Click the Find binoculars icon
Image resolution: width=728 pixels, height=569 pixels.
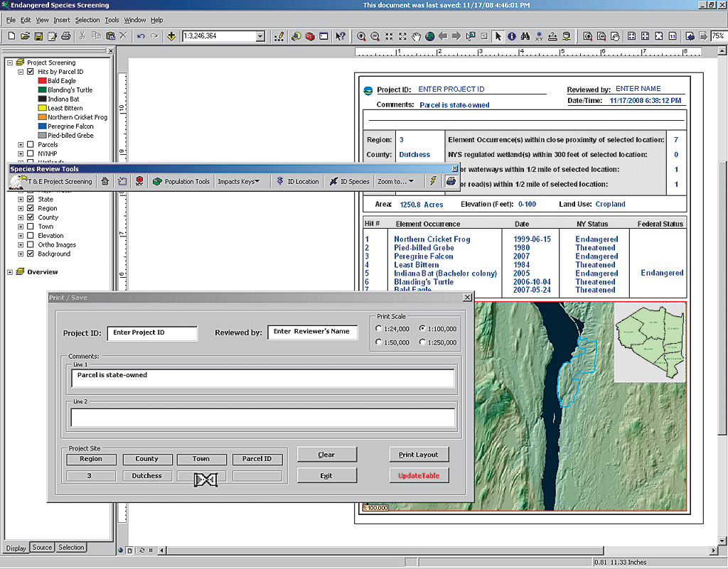[x=525, y=36]
